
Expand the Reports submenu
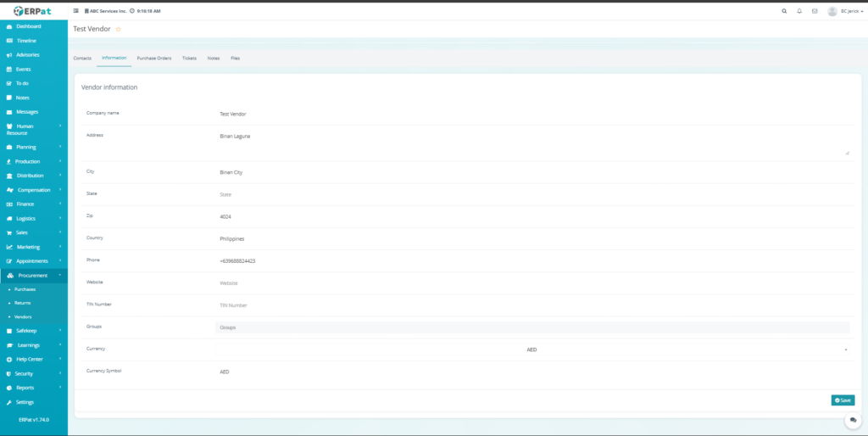(60, 388)
